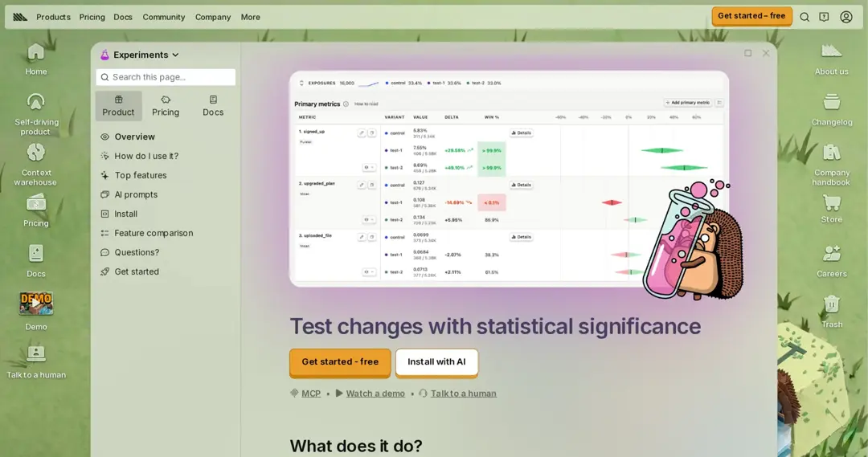Click the search magnifier icon in top bar
Viewport: 868px width, 457px height.
click(805, 17)
